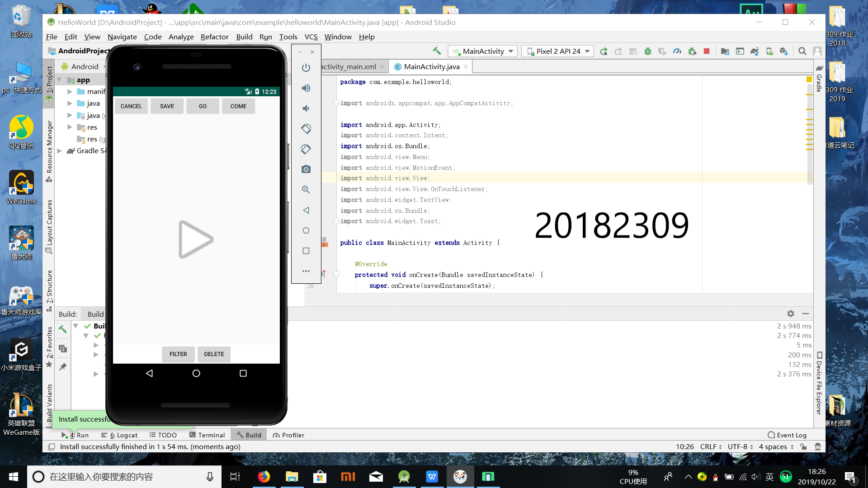Open the Pixel 2 API 24 device dropdown
The height and width of the screenshot is (488, 868).
click(557, 51)
